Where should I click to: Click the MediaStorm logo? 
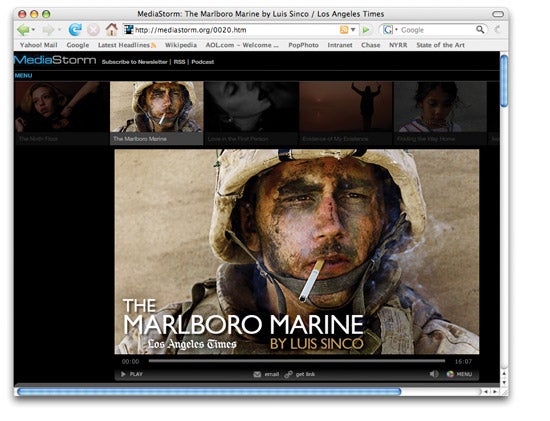pos(55,60)
